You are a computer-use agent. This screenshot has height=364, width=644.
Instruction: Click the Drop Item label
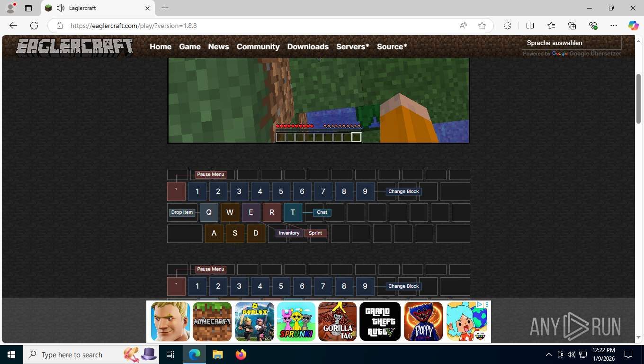(182, 212)
